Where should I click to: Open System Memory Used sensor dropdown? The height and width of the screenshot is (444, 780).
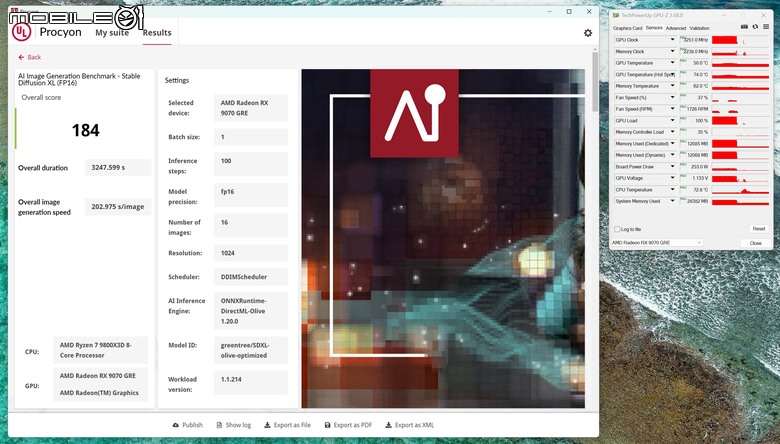coord(672,201)
